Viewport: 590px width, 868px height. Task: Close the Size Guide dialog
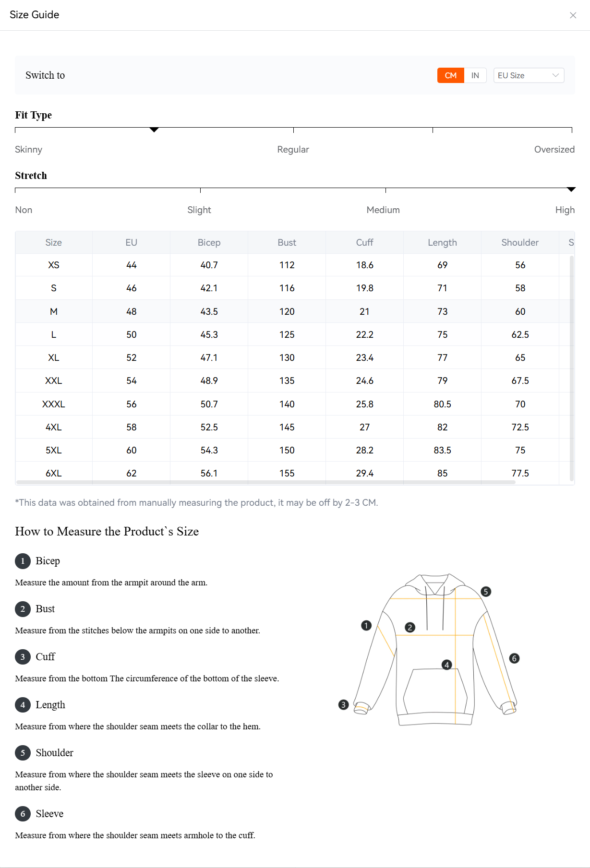pyautogui.click(x=573, y=15)
